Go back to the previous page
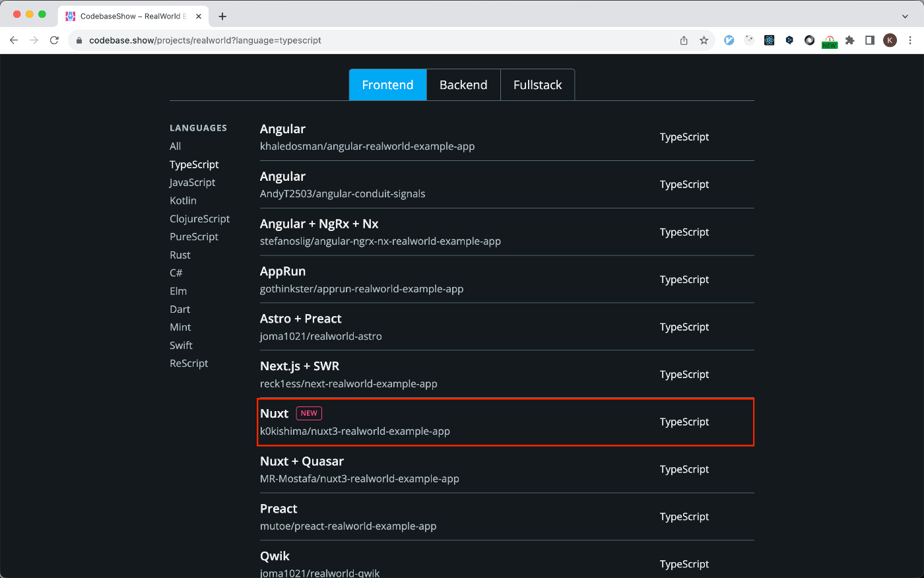Image resolution: width=924 pixels, height=578 pixels. [x=14, y=40]
